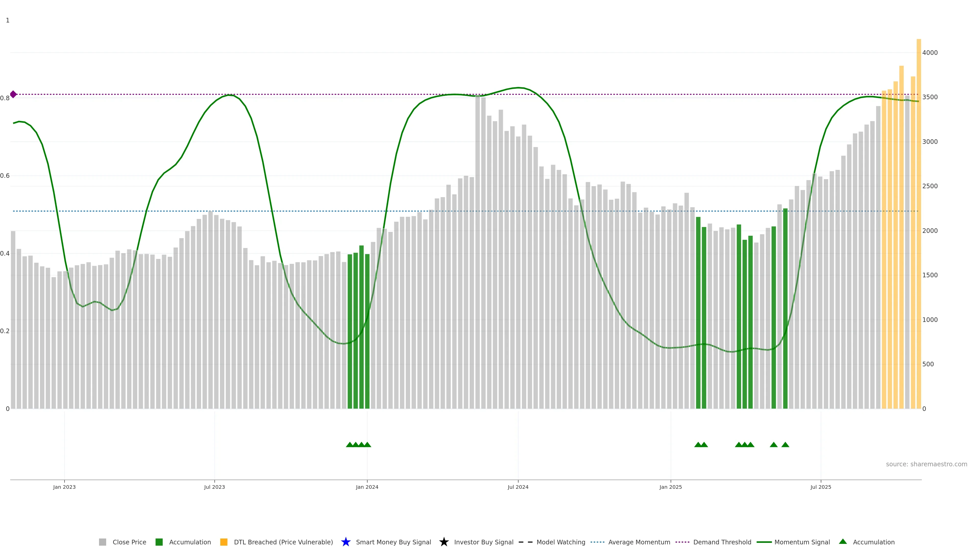Toggle the Momentum Signal legend label
Viewport: 980px width, 551px height.
802,542
